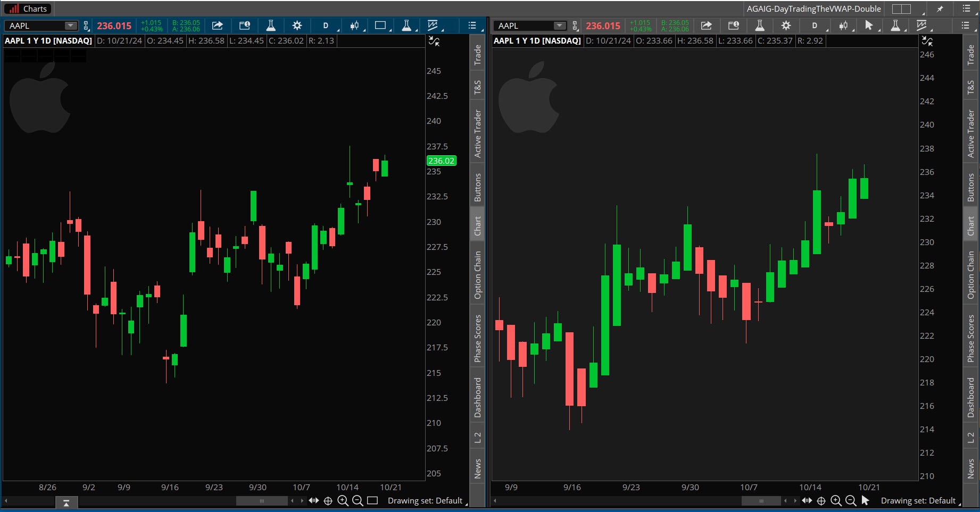
Task: Toggle price axis auto-scale icon, left chart
Action: pos(434,41)
